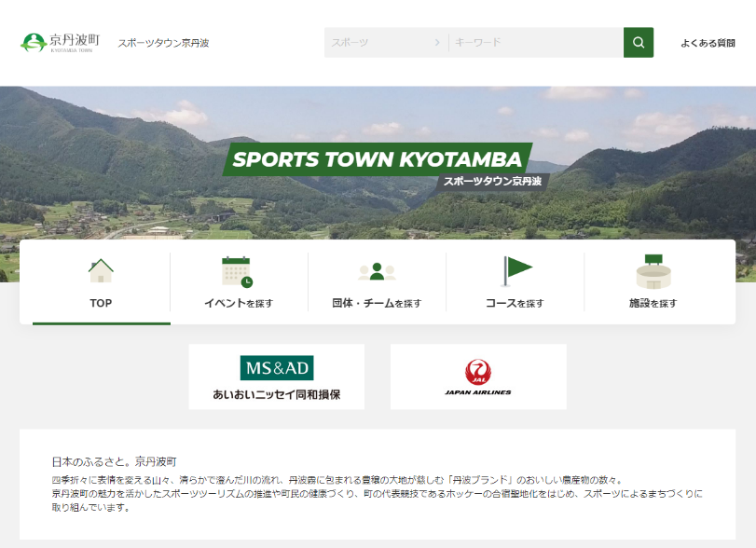Open the よくある質問 FAQ link

pyautogui.click(x=708, y=43)
